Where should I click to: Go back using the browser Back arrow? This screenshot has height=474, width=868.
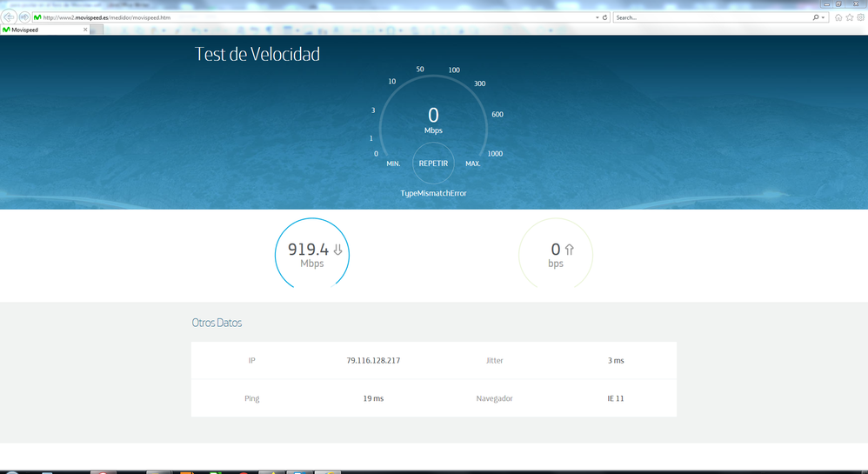pyautogui.click(x=9, y=17)
